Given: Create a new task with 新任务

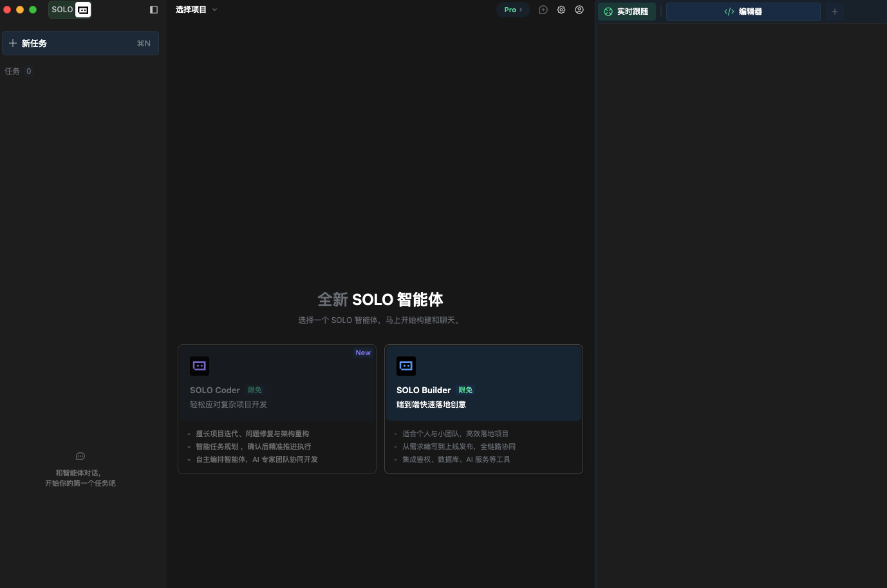Looking at the screenshot, I should (x=80, y=43).
